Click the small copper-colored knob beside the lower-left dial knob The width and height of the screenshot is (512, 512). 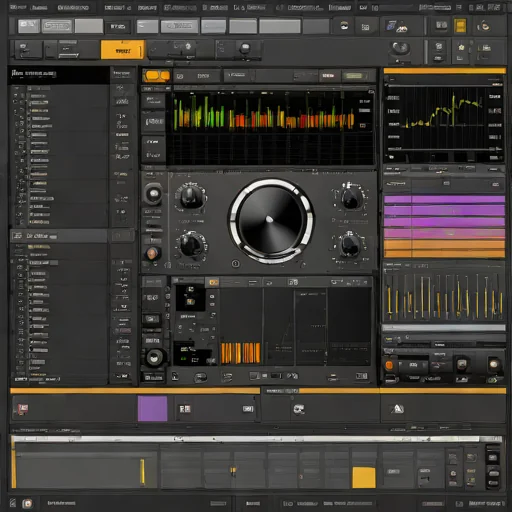click(x=152, y=253)
